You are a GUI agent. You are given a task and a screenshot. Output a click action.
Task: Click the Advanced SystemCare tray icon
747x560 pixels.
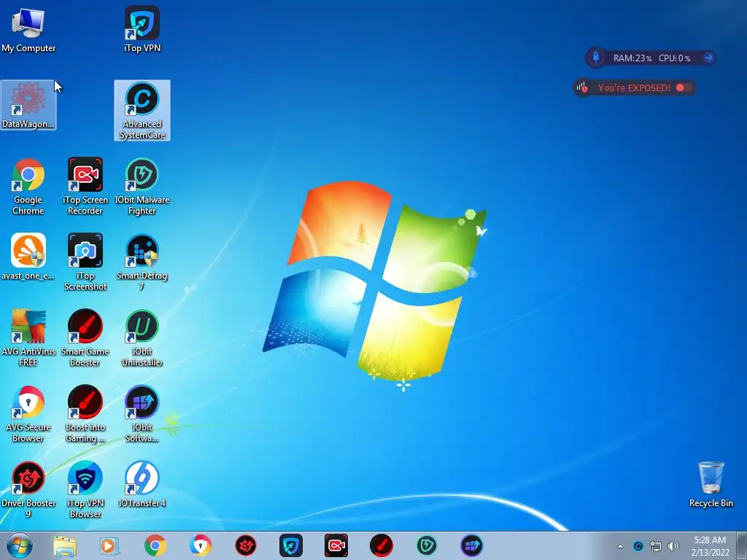[x=638, y=546]
